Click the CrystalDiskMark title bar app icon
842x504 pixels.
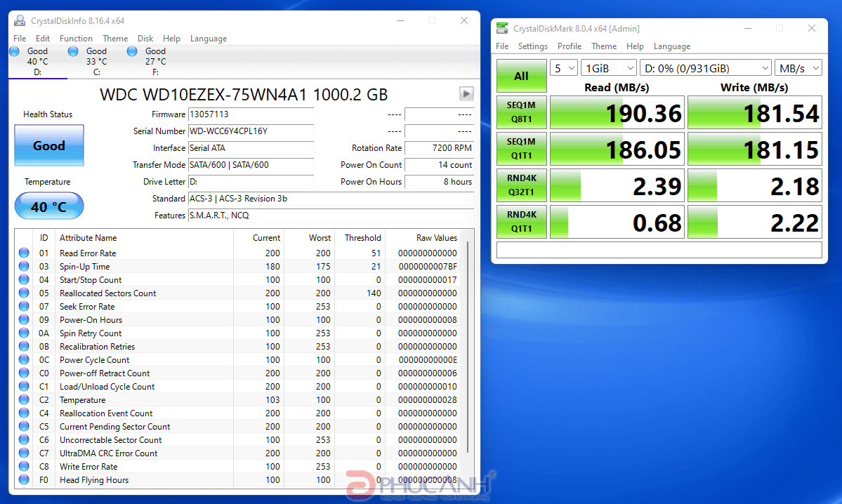click(502, 29)
